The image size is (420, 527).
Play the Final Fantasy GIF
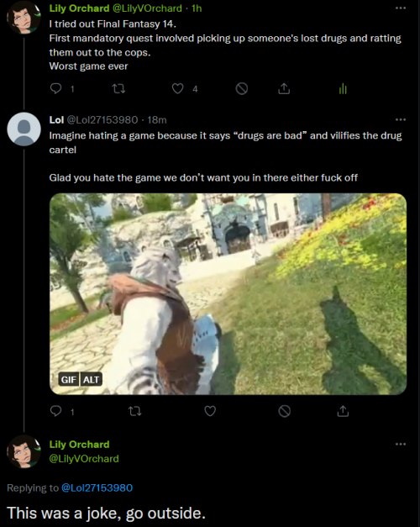(228, 293)
